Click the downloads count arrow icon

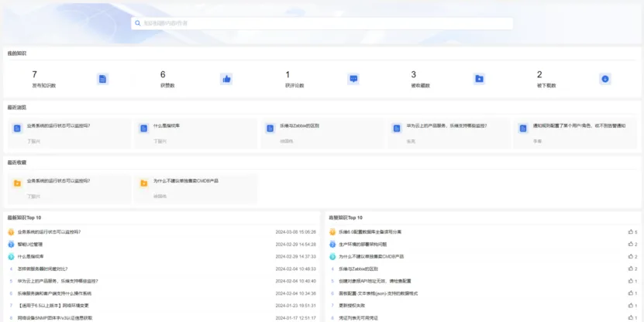[x=605, y=79]
